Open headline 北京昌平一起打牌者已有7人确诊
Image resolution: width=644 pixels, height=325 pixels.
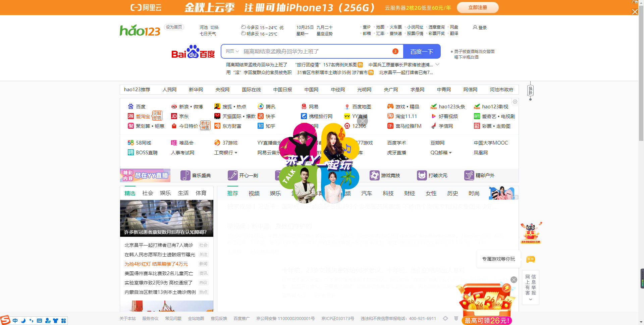click(159, 245)
